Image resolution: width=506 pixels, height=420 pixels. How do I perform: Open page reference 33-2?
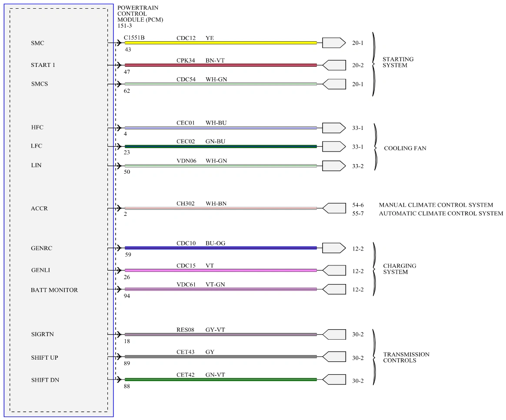pos(358,166)
